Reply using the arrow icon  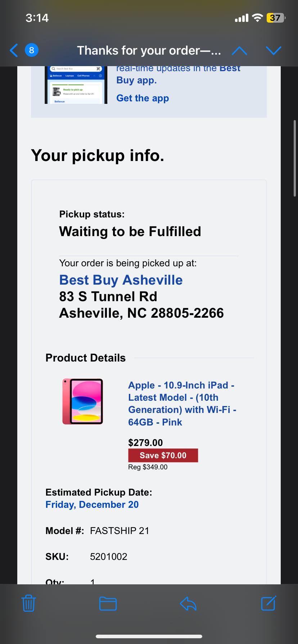coord(188,603)
